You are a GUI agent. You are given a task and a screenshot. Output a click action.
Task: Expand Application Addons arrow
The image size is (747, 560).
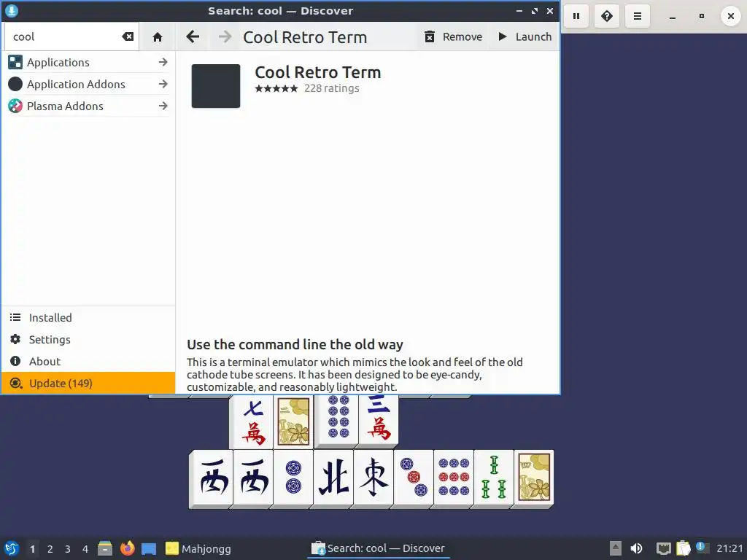[x=163, y=85]
